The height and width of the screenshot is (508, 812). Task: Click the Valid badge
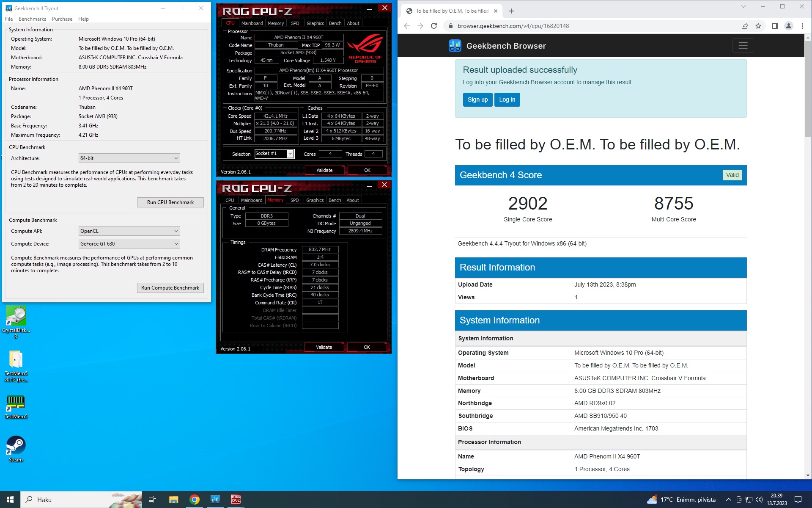pos(732,175)
